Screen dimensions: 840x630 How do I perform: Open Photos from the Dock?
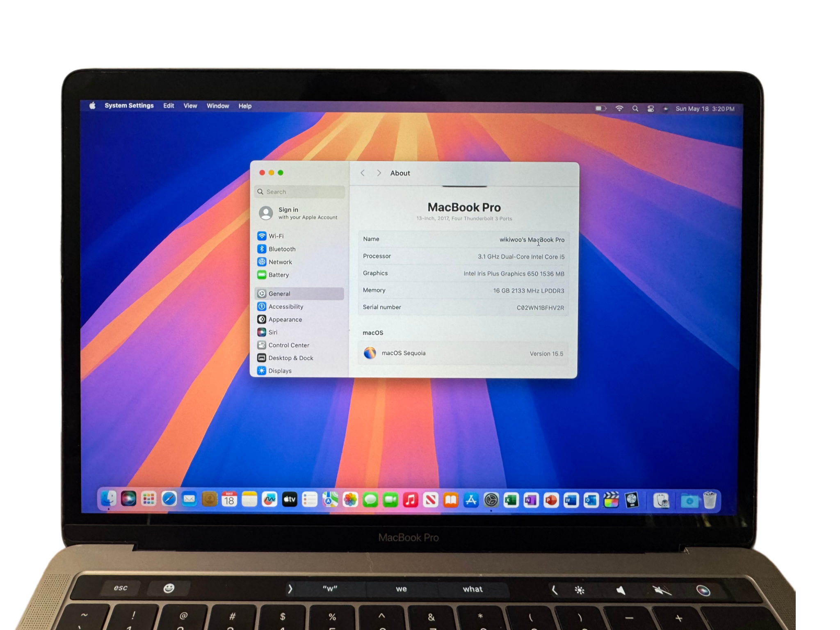coord(350,500)
